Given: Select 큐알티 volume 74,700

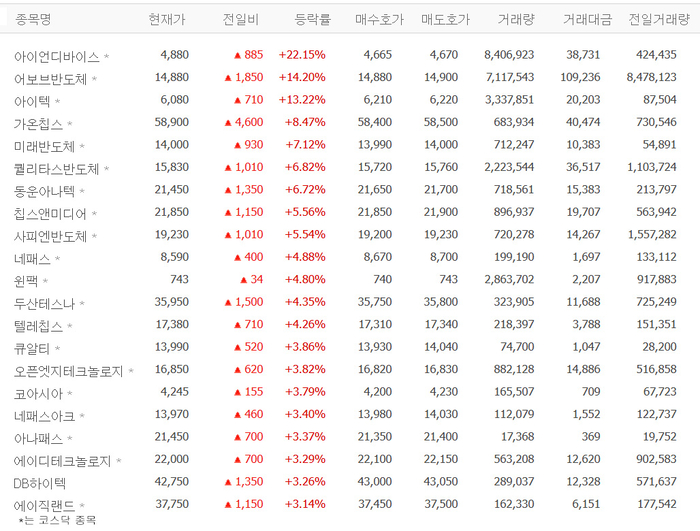Looking at the screenshot, I should pos(517,347).
